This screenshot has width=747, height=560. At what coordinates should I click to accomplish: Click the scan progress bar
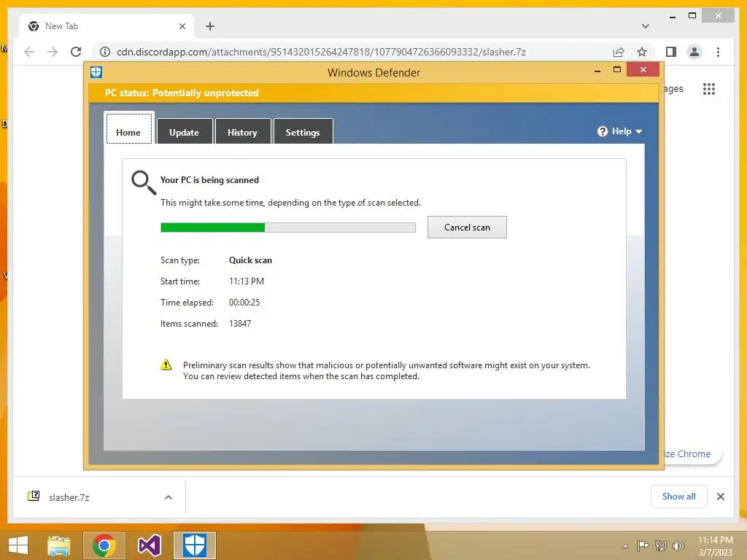coord(287,227)
